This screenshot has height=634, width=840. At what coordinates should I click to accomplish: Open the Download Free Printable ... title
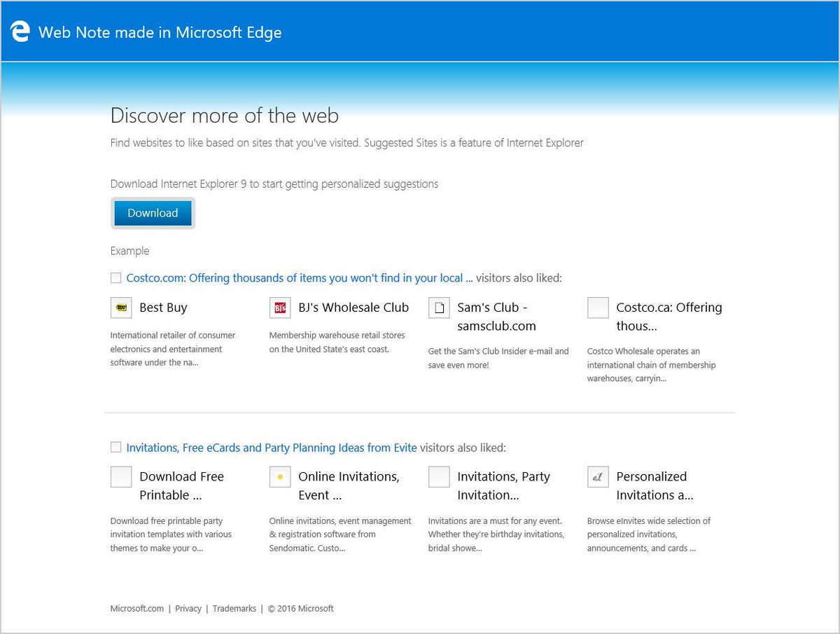pyautogui.click(x=182, y=485)
